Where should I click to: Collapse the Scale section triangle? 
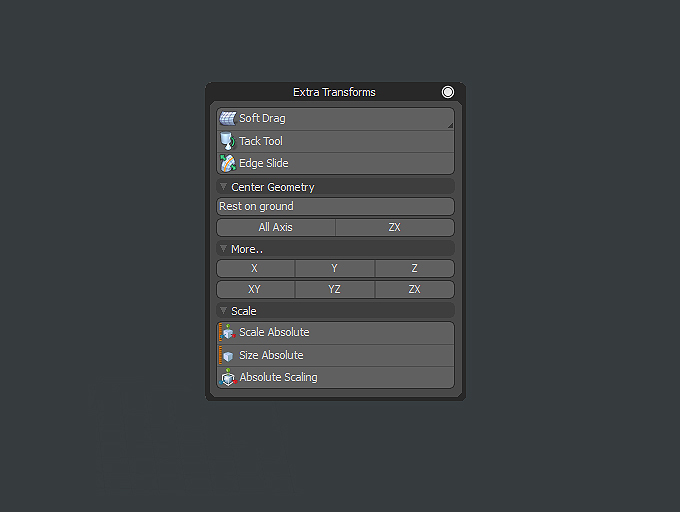tap(223, 310)
